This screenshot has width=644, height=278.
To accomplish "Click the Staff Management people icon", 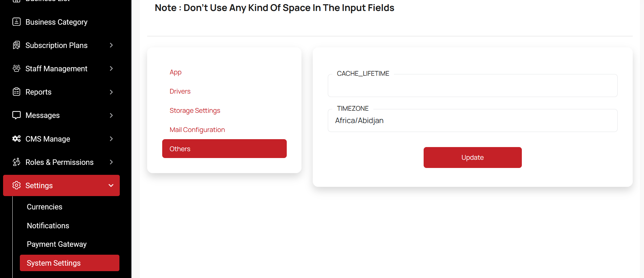I will click(16, 69).
